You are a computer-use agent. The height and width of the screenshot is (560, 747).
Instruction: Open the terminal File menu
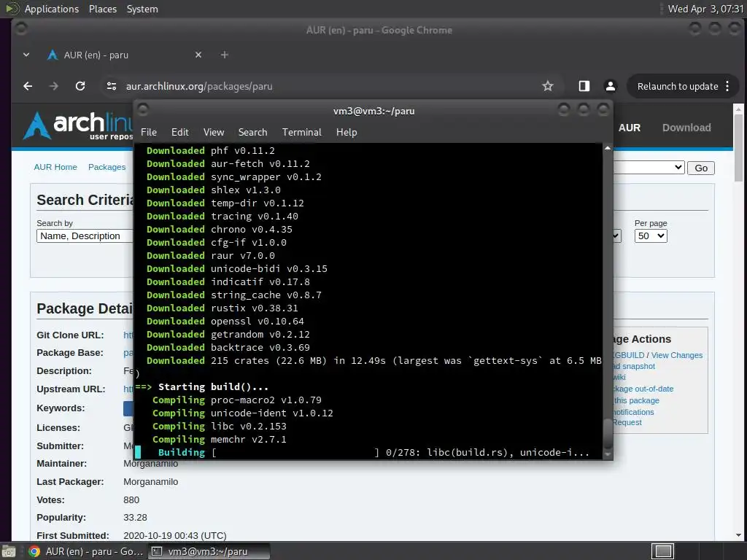tap(149, 132)
